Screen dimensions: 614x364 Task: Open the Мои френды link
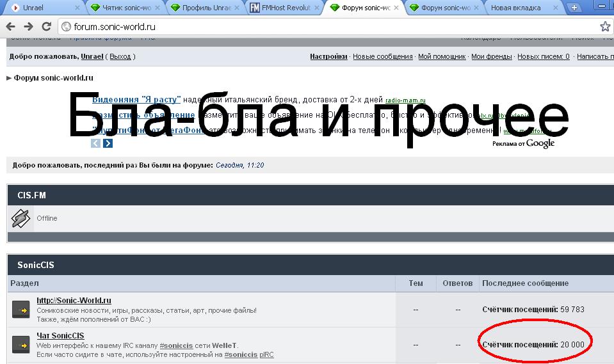[492, 56]
